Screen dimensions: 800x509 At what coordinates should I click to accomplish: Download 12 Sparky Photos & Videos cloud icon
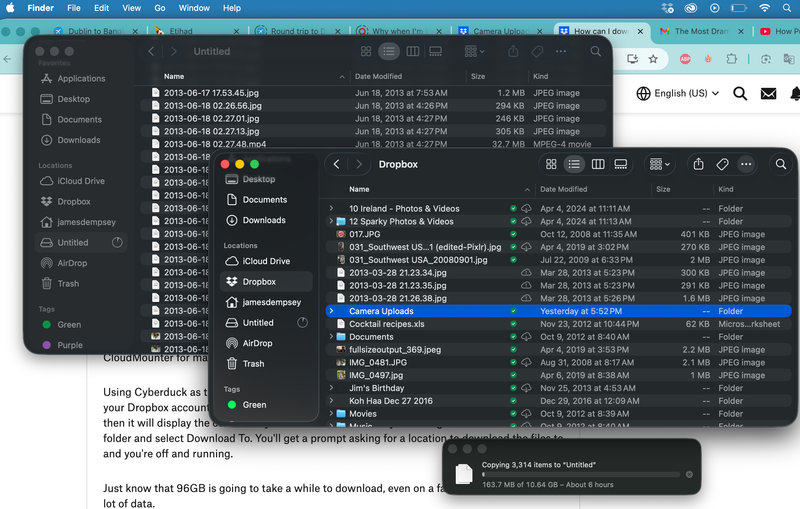(x=526, y=221)
